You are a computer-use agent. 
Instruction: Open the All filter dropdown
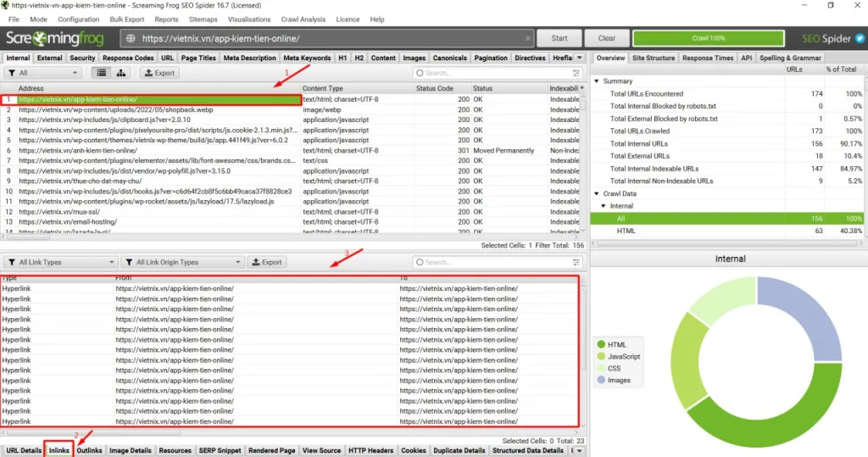(42, 73)
